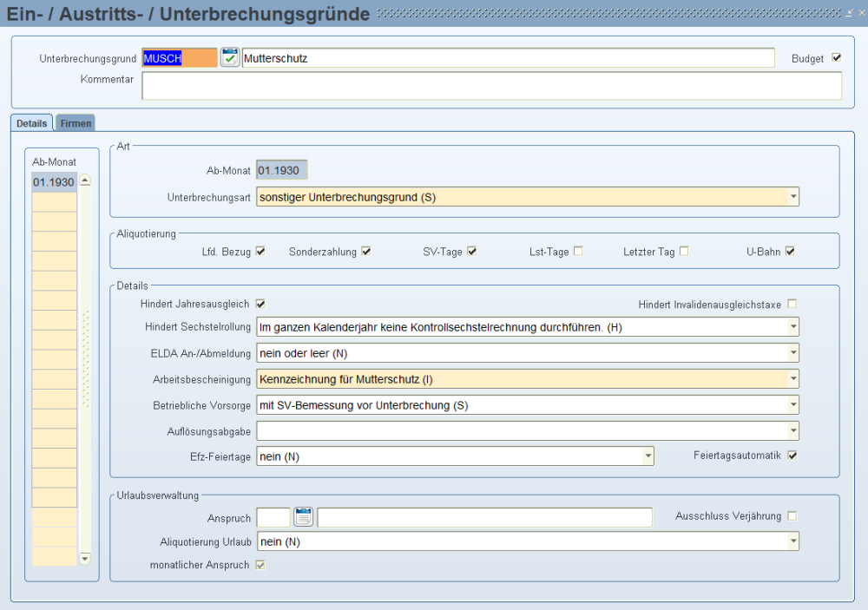Uncheck Hindert Jahresausgleich
The height and width of the screenshot is (610, 868).
click(x=260, y=304)
